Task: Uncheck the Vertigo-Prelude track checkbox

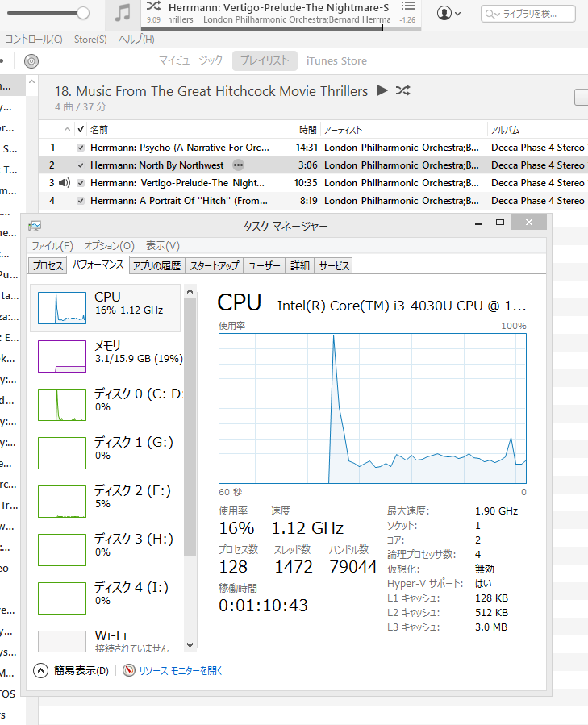Action: point(81,183)
